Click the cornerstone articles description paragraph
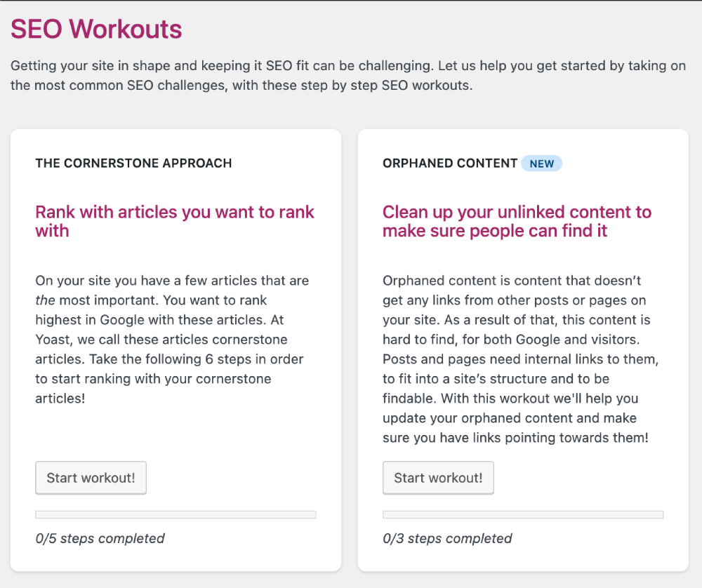This screenshot has width=702, height=588. 173,340
